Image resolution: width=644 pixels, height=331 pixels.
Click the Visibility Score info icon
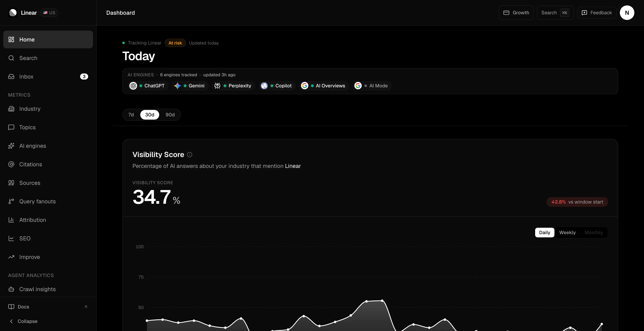pyautogui.click(x=190, y=155)
